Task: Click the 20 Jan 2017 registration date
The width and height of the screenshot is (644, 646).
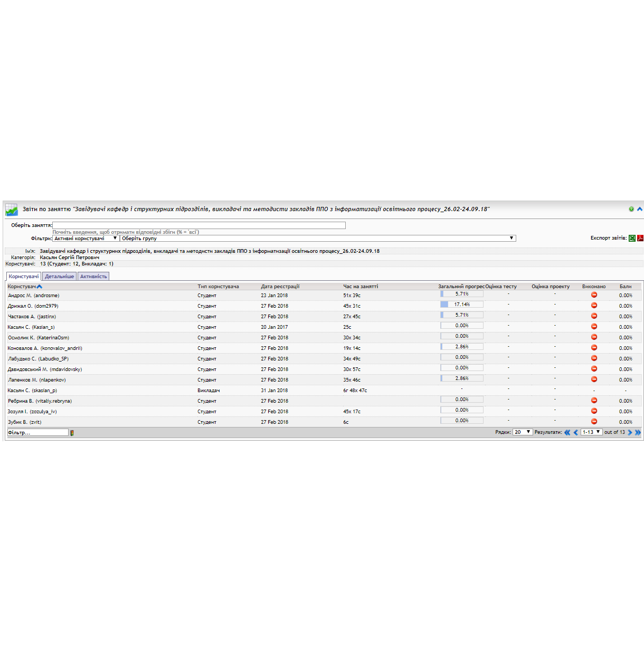Action: 274,327
